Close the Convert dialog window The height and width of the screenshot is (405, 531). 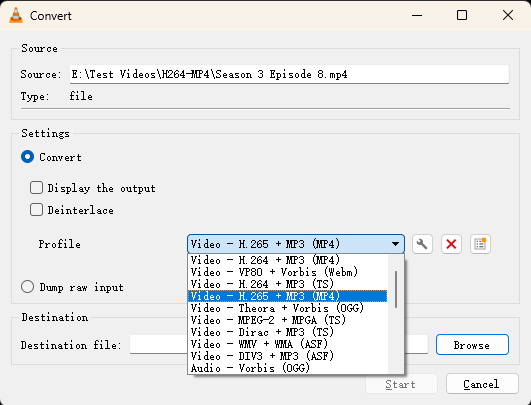tap(508, 15)
